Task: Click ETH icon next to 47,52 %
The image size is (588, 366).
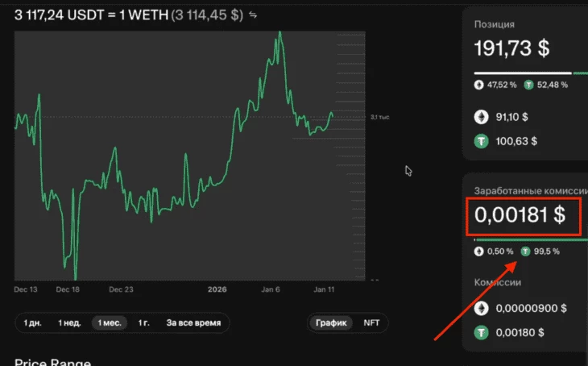Action: coord(479,84)
